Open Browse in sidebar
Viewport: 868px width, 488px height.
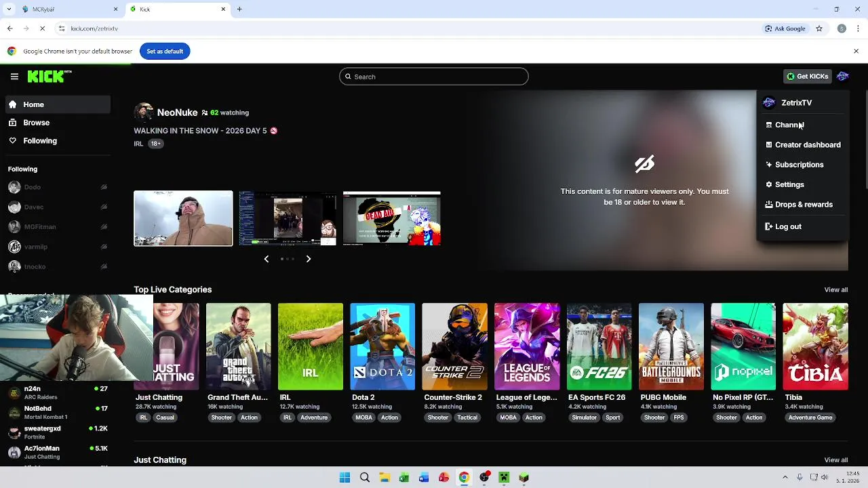[58, 123]
